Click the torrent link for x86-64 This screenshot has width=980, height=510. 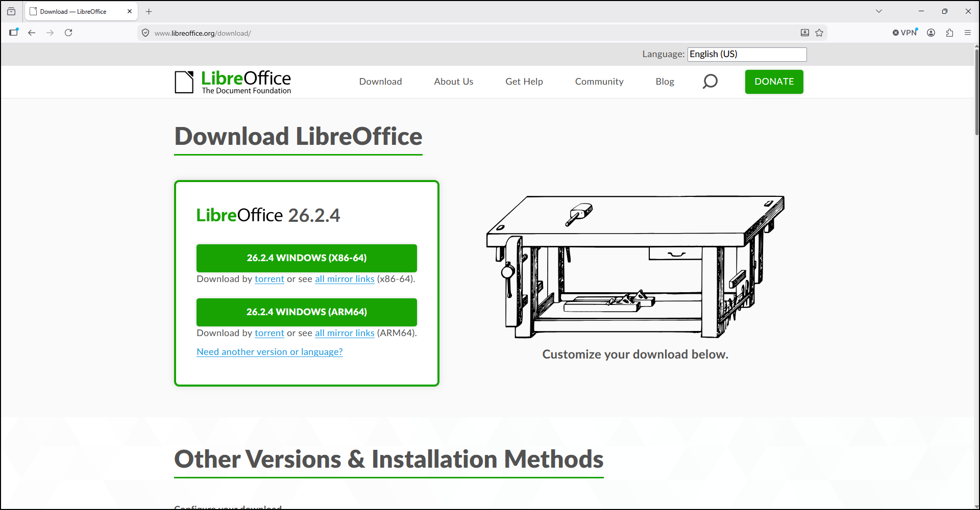(269, 279)
